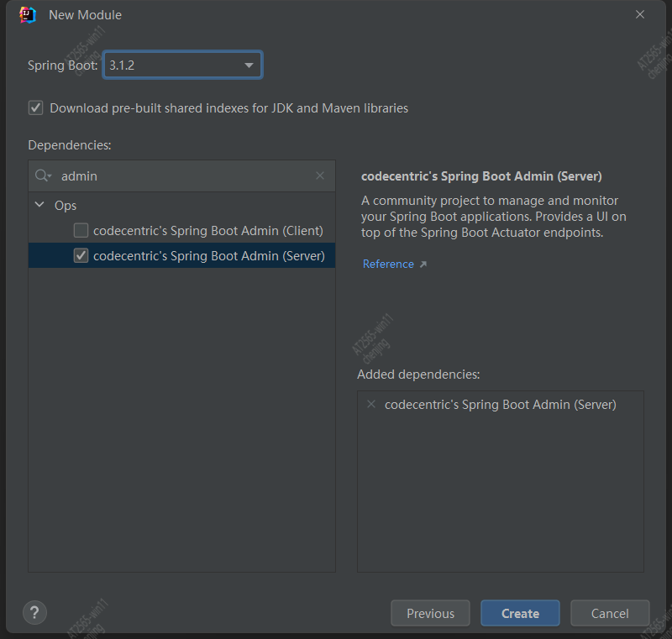672x639 pixels.
Task: Click the IntelliJ IDEA logo icon
Action: click(28, 15)
